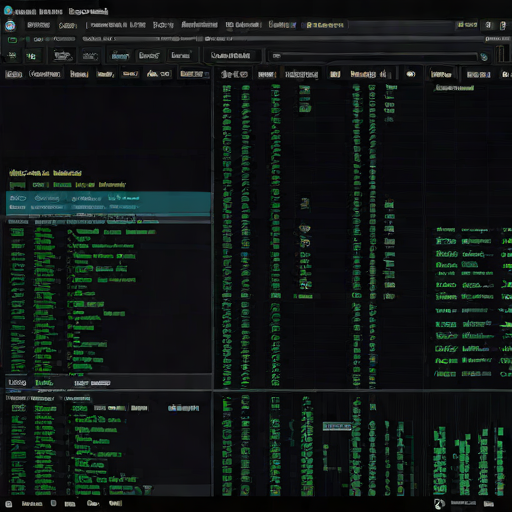Click the round icon in the bottom-right status bar
The width and height of the screenshot is (512, 512).
439,504
